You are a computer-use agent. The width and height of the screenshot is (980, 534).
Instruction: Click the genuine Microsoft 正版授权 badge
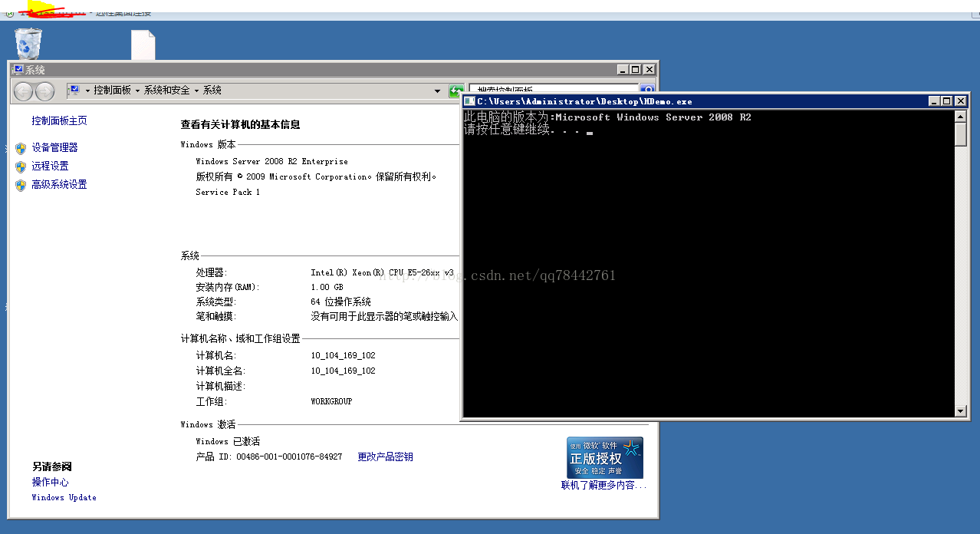tap(604, 458)
